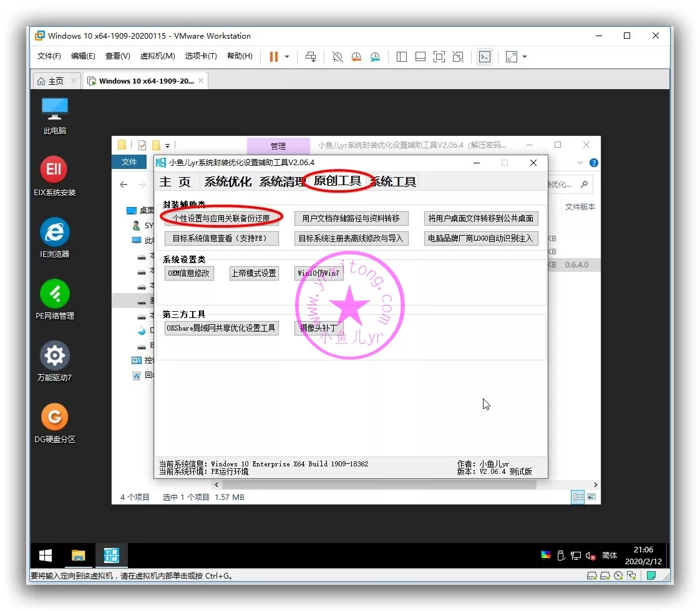Open the 虚拟机(M) menu
700x611 pixels.
tap(157, 56)
